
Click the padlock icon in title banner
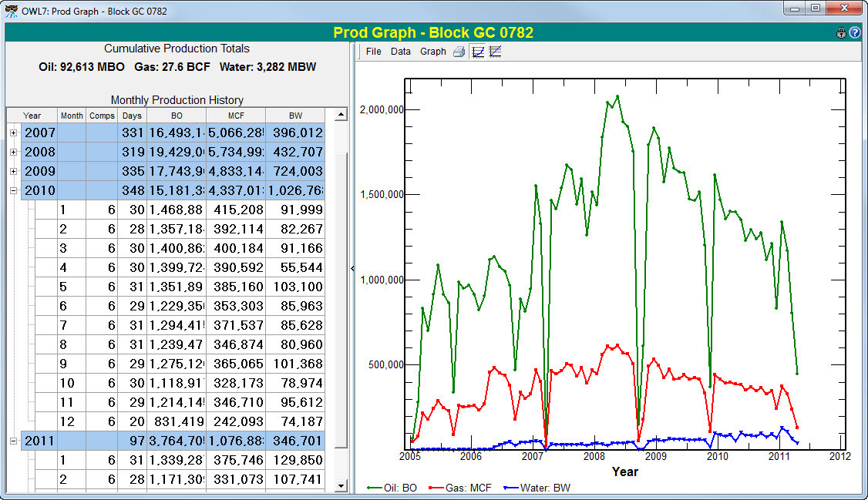[x=842, y=33]
